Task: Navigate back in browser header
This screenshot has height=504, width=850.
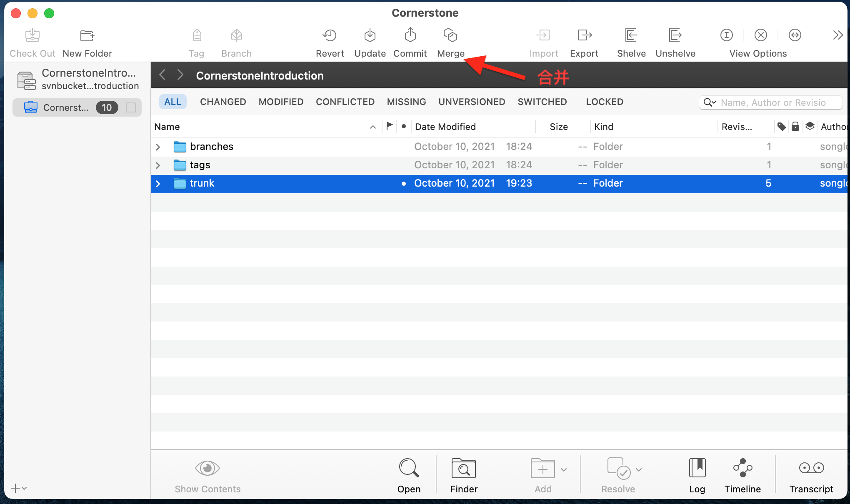Action: pos(162,75)
